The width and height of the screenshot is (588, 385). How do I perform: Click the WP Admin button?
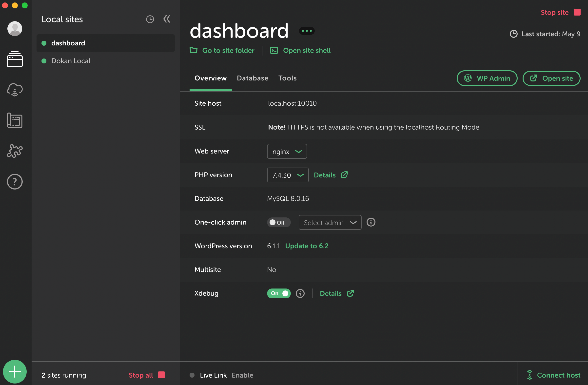tap(487, 78)
